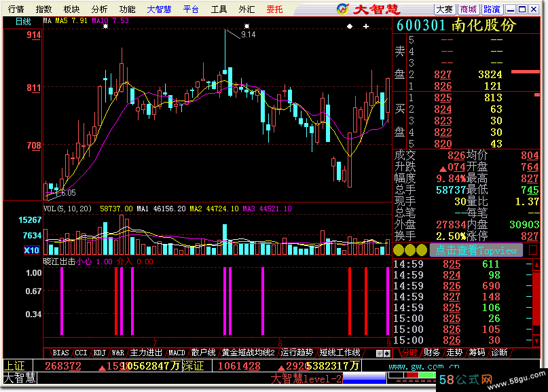This screenshot has height=392, width=548.
Task: Click the 商城 button
Action: [x=469, y=10]
